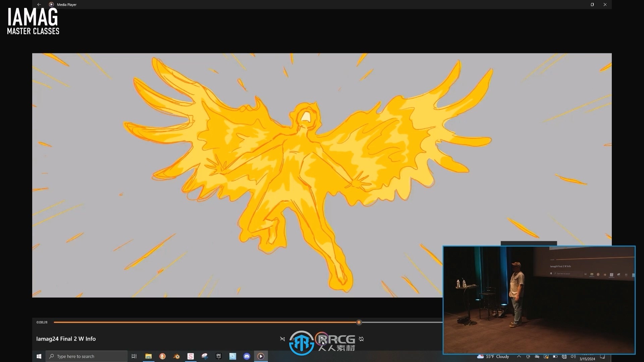Image resolution: width=644 pixels, height=362 pixels.
Task: Click the Media Player taskbar icon
Action: pos(261,356)
